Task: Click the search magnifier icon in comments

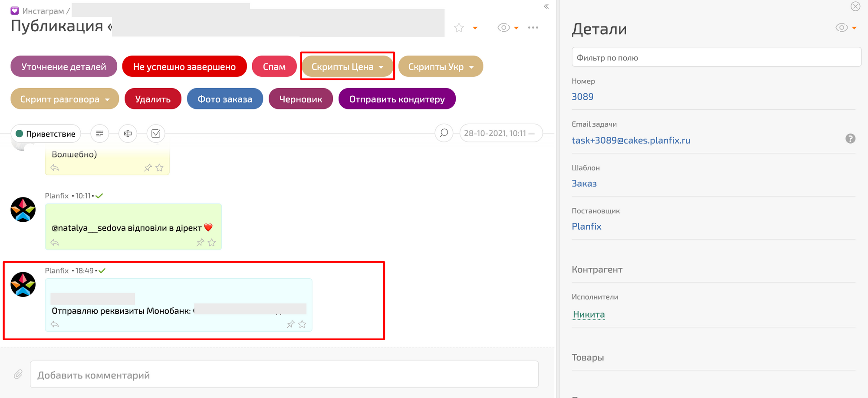Action: [444, 133]
